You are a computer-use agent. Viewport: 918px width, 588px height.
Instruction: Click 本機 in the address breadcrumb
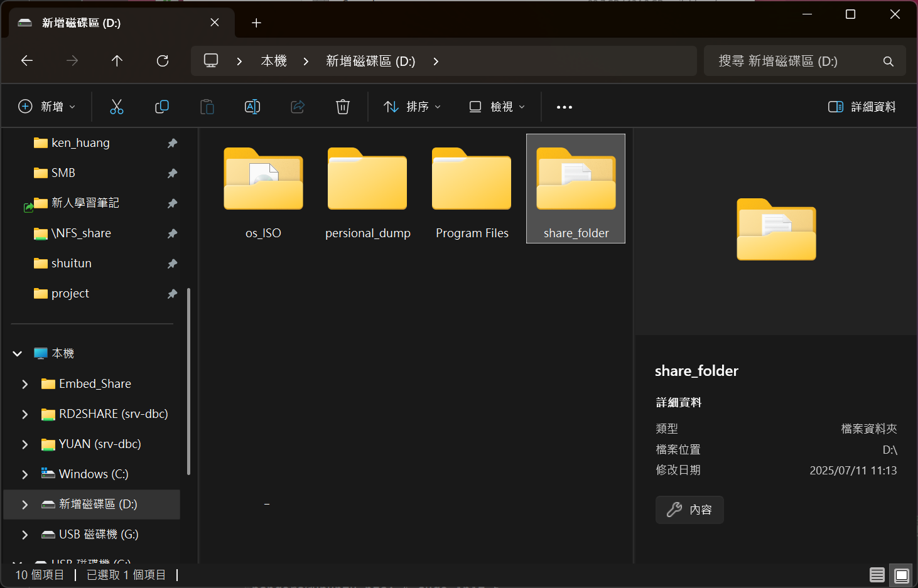(274, 61)
